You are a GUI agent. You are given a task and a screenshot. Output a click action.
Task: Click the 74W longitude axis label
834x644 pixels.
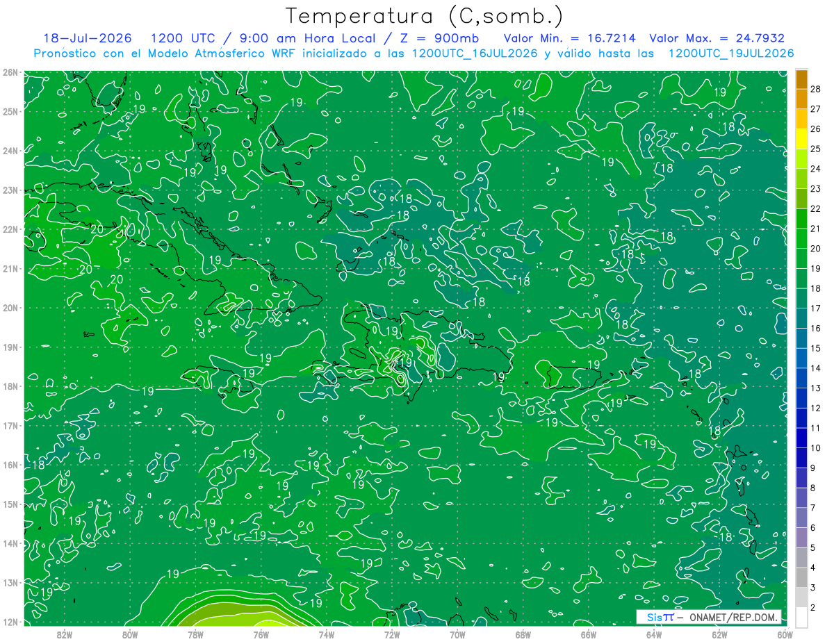pyautogui.click(x=326, y=634)
